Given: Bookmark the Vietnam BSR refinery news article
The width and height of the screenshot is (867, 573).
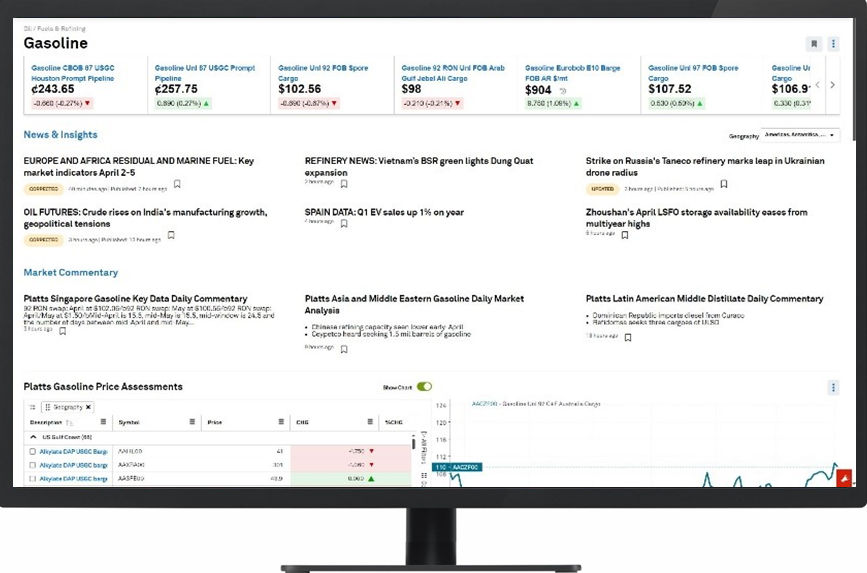Looking at the screenshot, I should 344,184.
